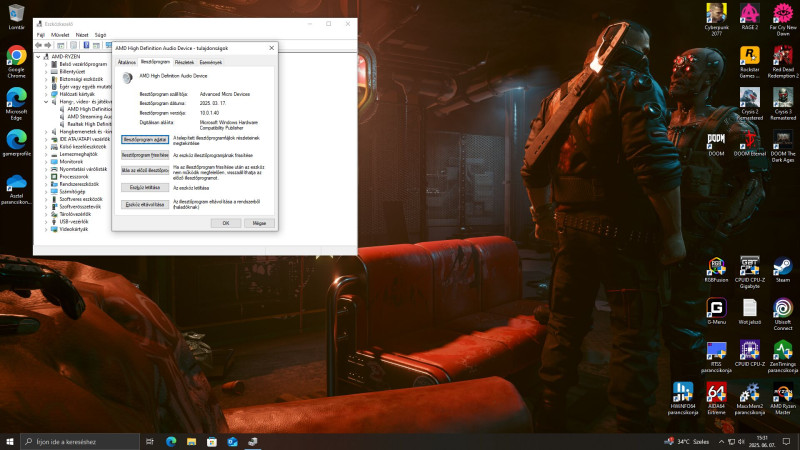Select the Realtek High Definition tree item

pos(85,124)
